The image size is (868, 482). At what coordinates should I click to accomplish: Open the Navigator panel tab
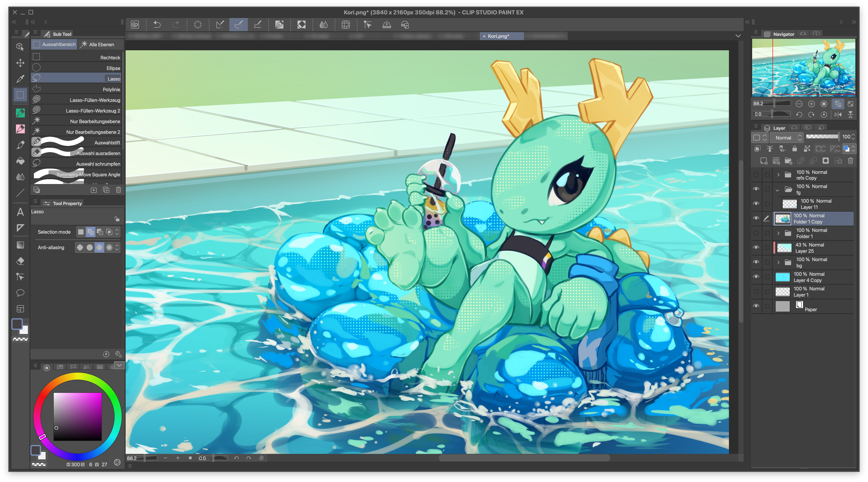779,34
